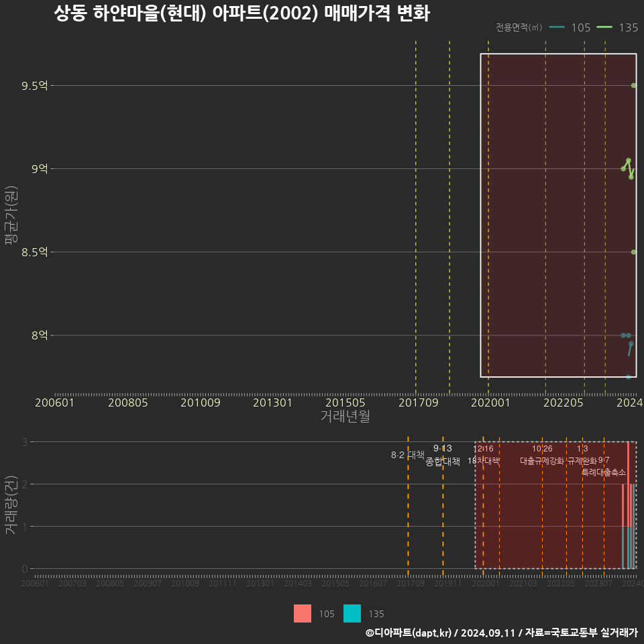This screenshot has width=644, height=644.
Task: Click 200703 on the volume chart x-axis
Action: click(x=72, y=583)
